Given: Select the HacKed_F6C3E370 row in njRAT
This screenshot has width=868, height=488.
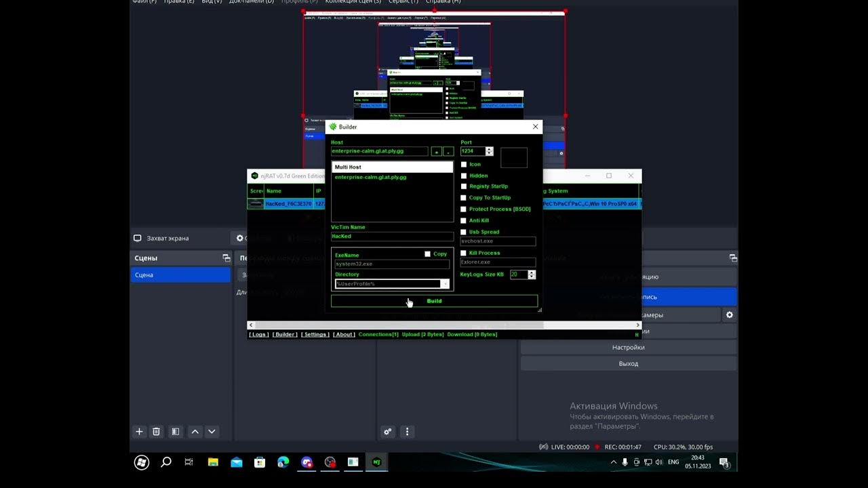Looking at the screenshot, I should coord(288,203).
